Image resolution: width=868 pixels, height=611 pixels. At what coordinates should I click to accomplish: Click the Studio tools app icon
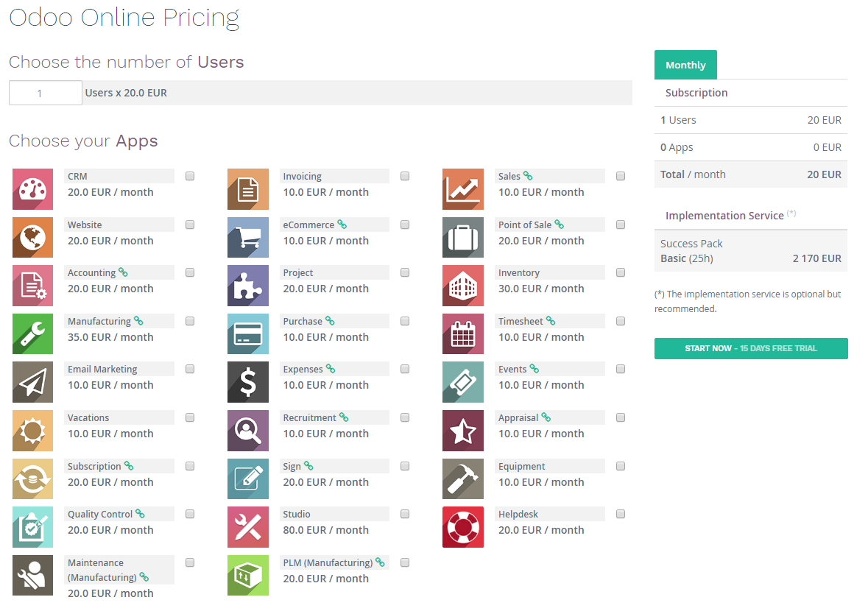pyautogui.click(x=248, y=527)
